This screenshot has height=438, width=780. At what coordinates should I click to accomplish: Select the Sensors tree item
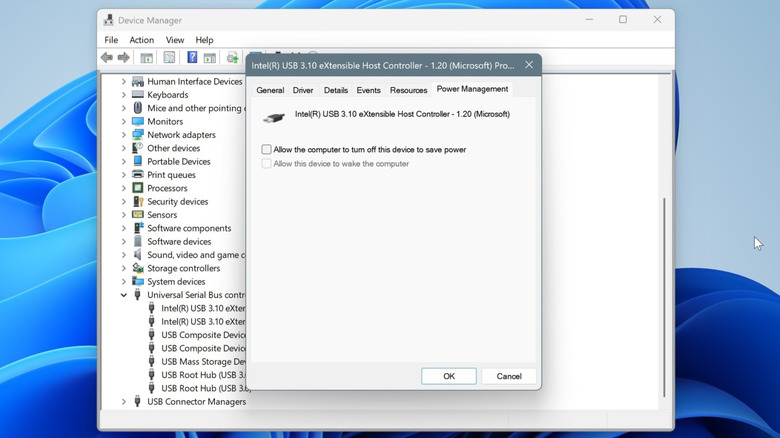pyautogui.click(x=162, y=215)
